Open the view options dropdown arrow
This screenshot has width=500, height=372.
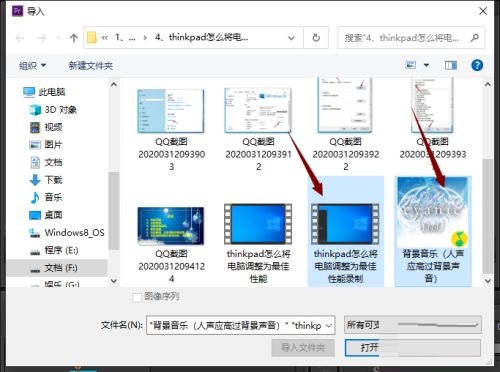click(x=426, y=65)
